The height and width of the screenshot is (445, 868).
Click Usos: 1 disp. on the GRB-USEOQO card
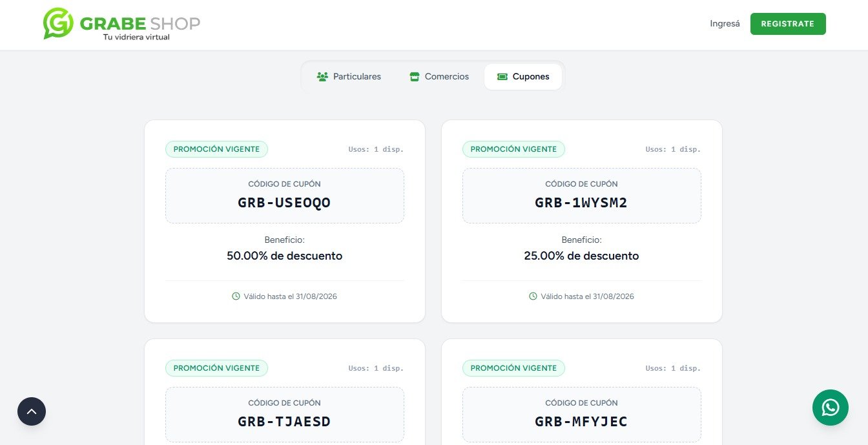[376, 149]
